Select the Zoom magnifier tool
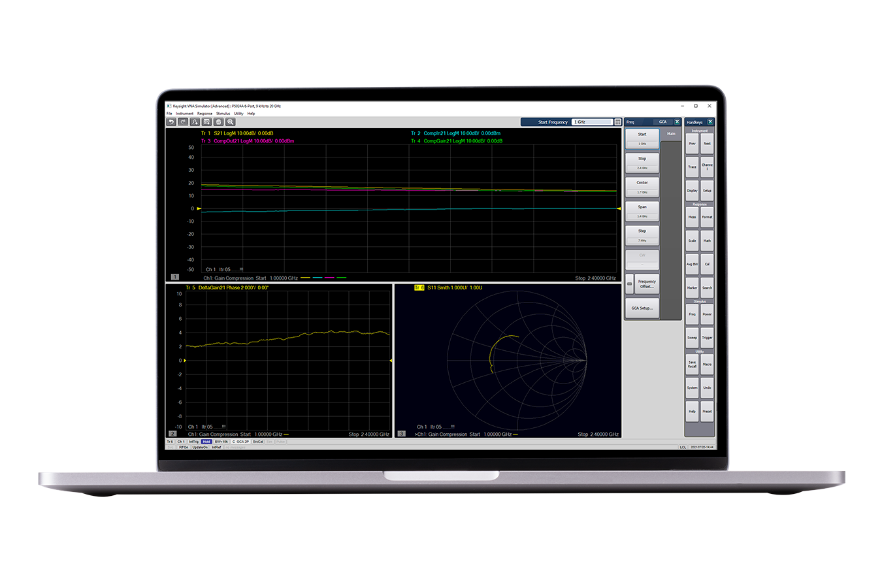Screen dimensions: 882x588 [x=231, y=122]
